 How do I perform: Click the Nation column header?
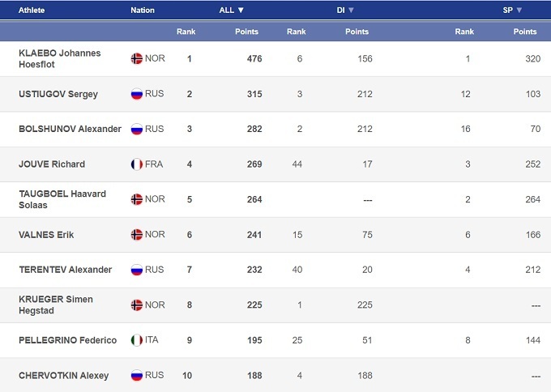(143, 11)
